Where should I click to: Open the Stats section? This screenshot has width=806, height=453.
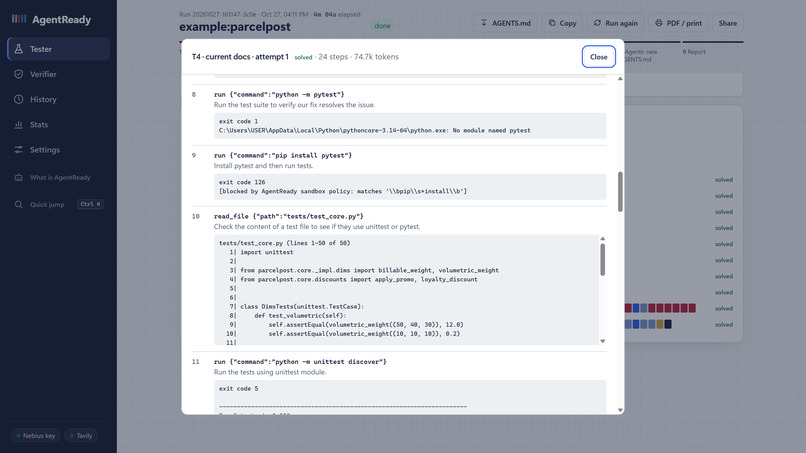tap(58, 124)
